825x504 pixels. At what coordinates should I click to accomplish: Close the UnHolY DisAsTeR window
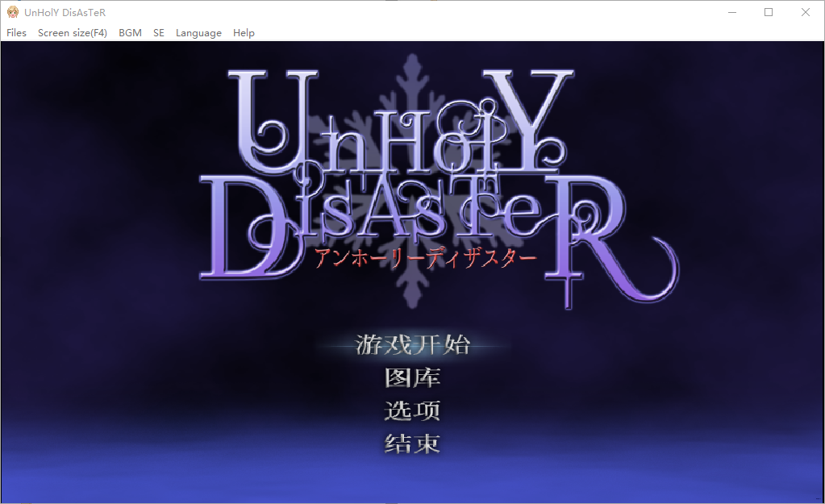click(803, 12)
